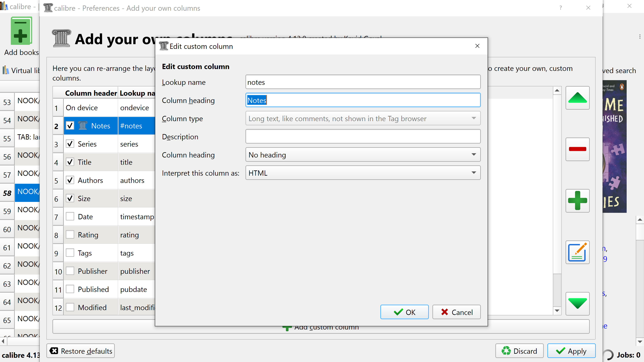Check the Rating column checkbox
This screenshot has height=362, width=644.
click(x=70, y=235)
